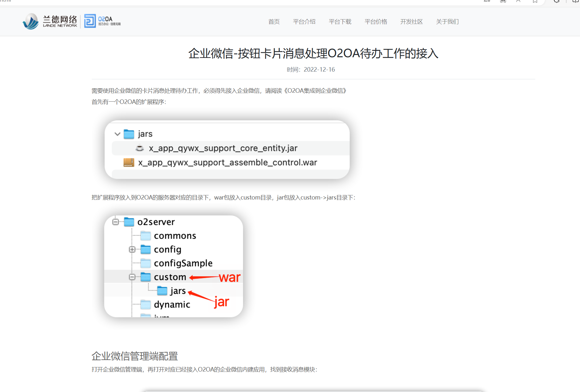Screen dimensions: 580x392
Task: Select the 平台价格 menu item
Action: (376, 22)
